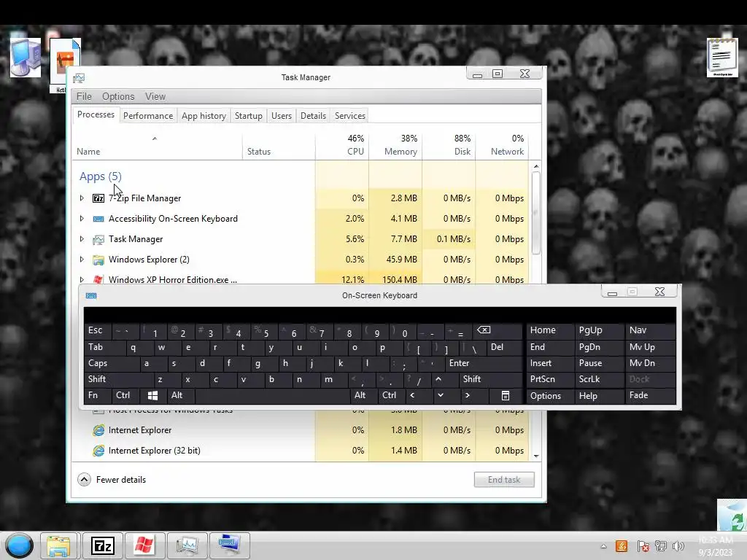Tap the Backspace key on On-Screen Keyboard

pos(498,330)
